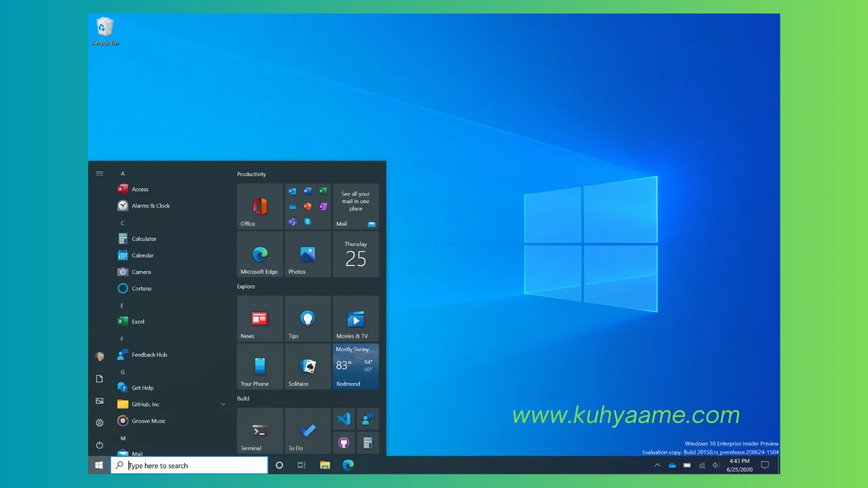Image resolution: width=868 pixels, height=488 pixels.
Task: Click the Build group header
Action: [x=243, y=399]
